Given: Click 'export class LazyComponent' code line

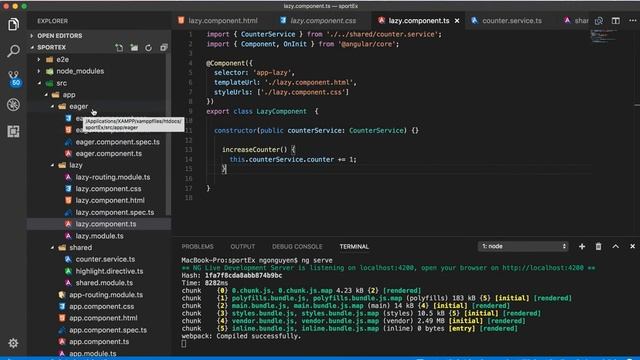Looking at the screenshot, I should [262, 111].
